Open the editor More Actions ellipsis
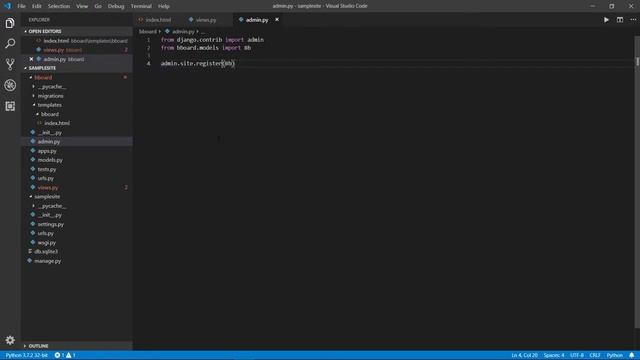640x360 pixels. pyautogui.click(x=633, y=20)
